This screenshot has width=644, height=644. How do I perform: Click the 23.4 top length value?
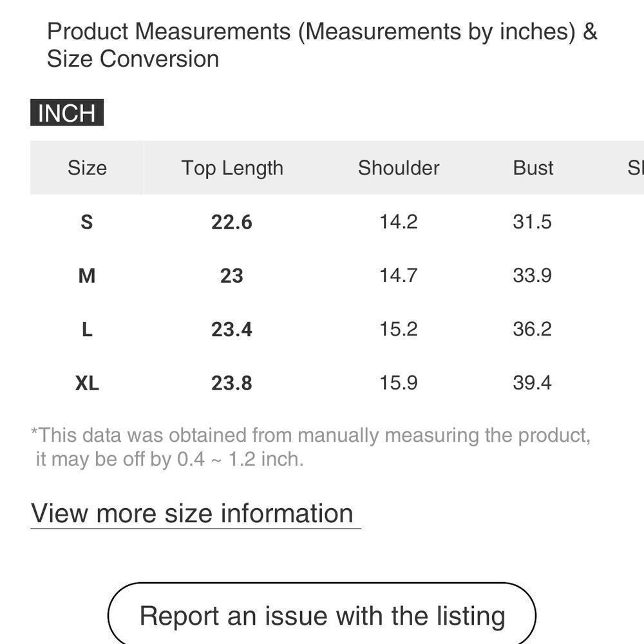(x=232, y=329)
